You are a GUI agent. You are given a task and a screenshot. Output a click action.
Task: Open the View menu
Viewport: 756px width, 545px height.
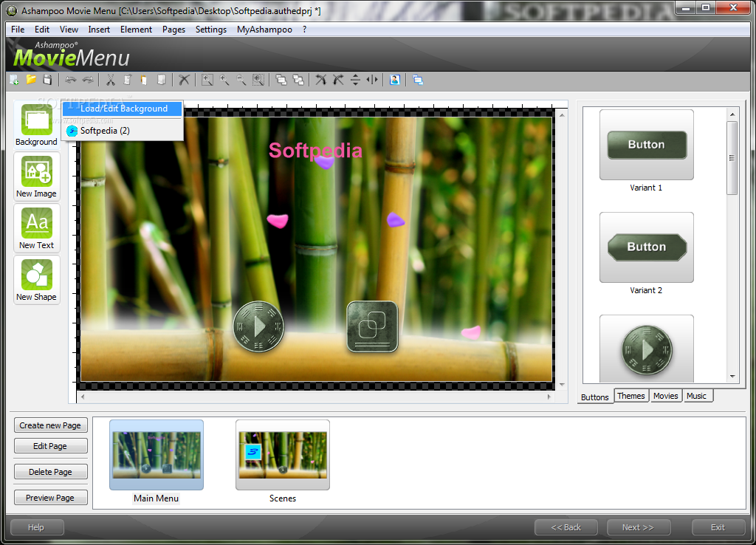tap(69, 30)
